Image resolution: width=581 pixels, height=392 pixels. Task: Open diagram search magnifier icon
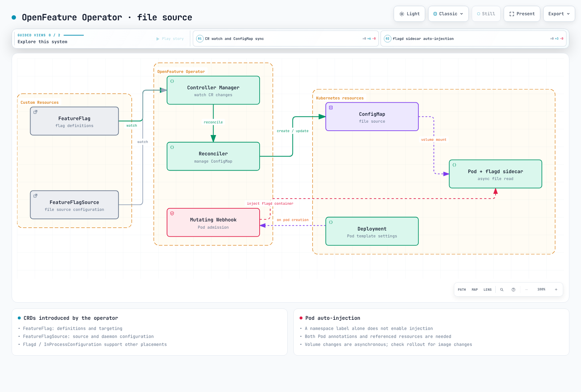pyautogui.click(x=502, y=290)
